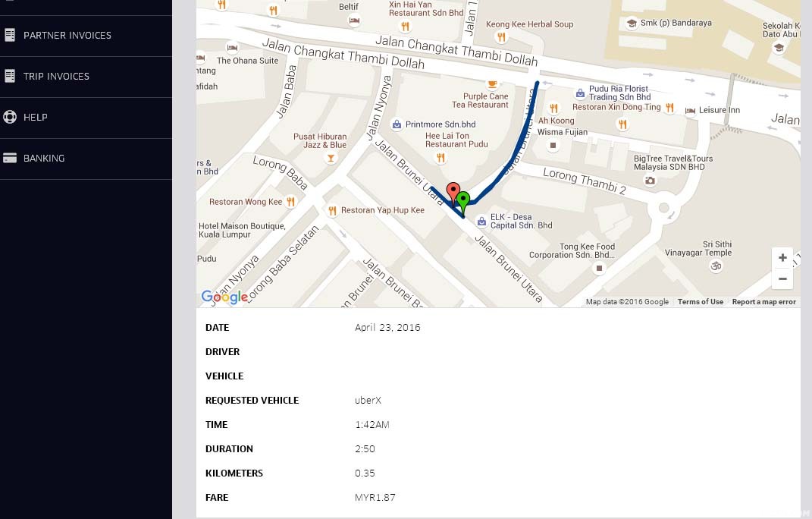Click the Pusat Hiburan Jazz & Blue bar icon
This screenshot has width=812, height=519.
pos(330,158)
